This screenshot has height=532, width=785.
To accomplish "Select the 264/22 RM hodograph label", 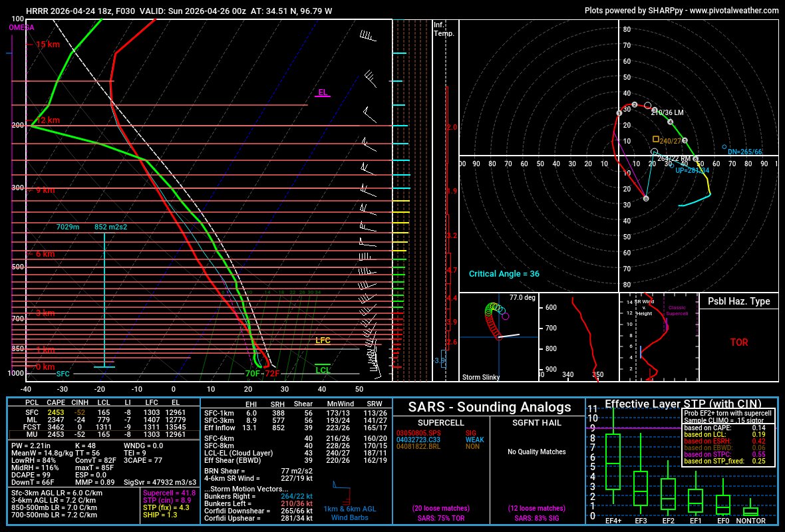I will pos(673,159).
